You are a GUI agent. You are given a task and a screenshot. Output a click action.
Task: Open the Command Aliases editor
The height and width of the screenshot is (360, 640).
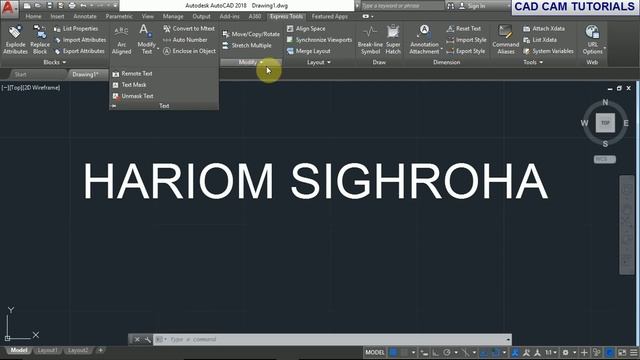[x=505, y=39]
